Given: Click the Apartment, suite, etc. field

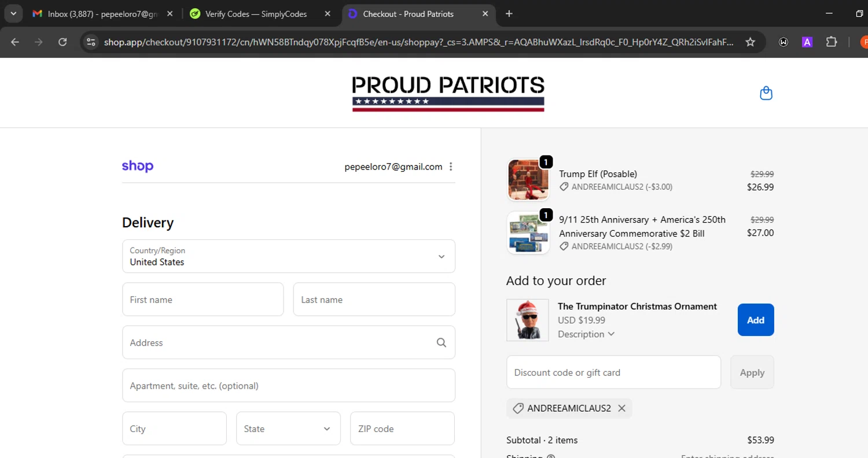Looking at the screenshot, I should click(x=289, y=385).
